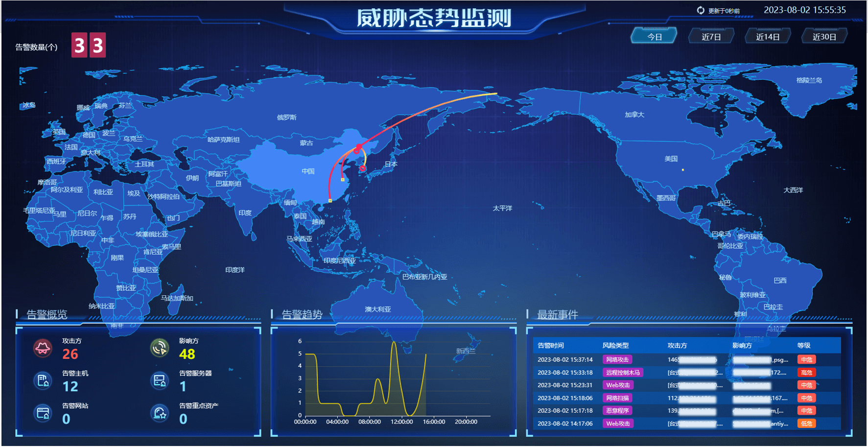Click the 告警概览 panel title
The height and width of the screenshot is (447, 868).
tap(47, 315)
